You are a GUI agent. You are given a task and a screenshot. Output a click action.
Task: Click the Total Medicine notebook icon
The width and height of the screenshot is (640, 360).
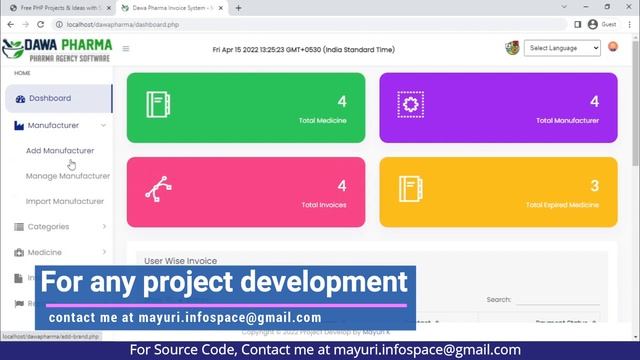coord(158,105)
